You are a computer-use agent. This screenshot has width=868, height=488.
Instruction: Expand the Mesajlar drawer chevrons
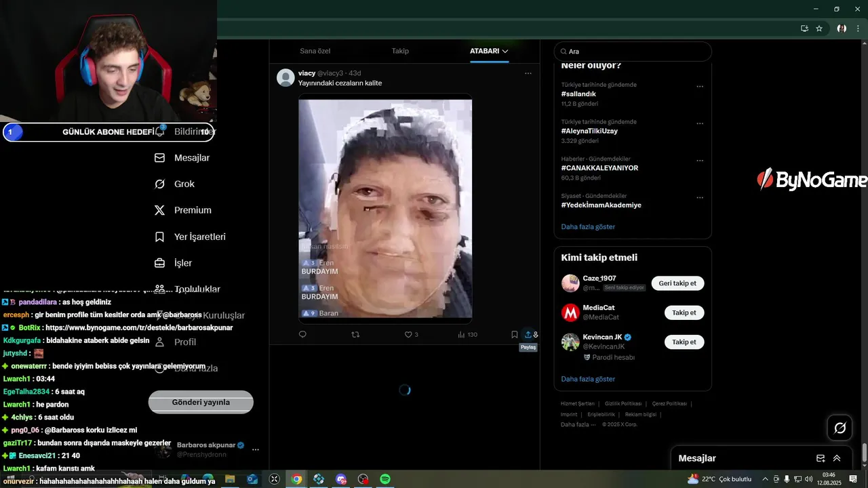[x=837, y=458]
